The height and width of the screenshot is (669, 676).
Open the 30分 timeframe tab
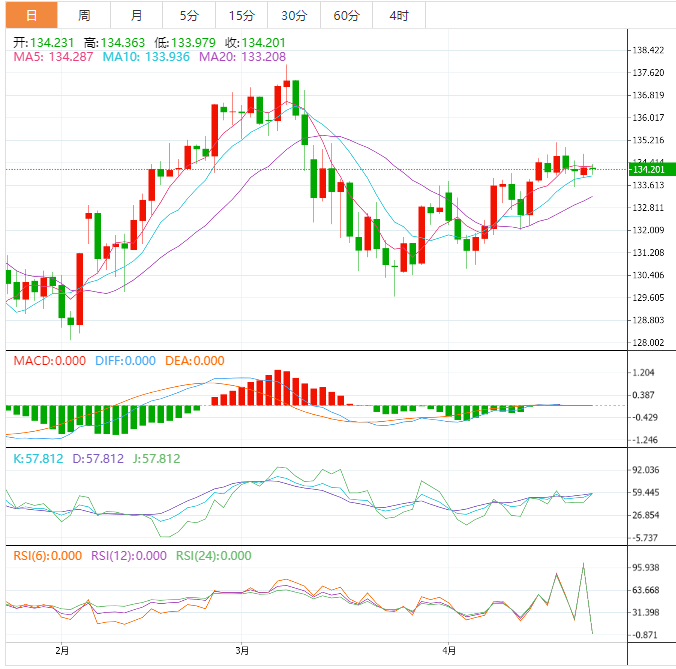[x=294, y=15]
